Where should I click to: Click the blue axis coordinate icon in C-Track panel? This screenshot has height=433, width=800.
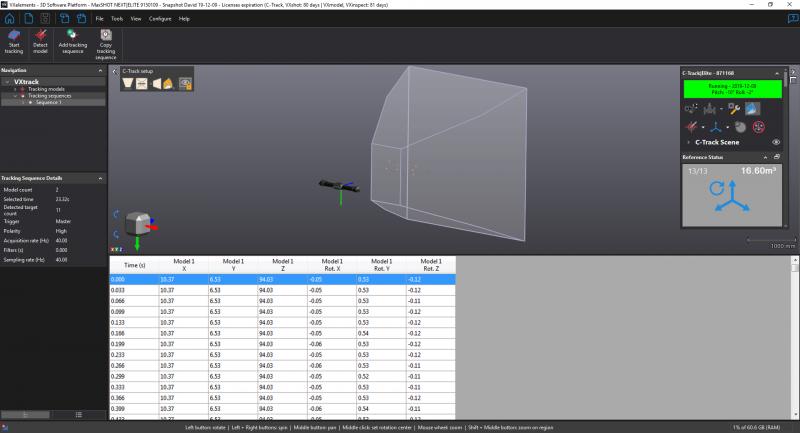point(715,127)
